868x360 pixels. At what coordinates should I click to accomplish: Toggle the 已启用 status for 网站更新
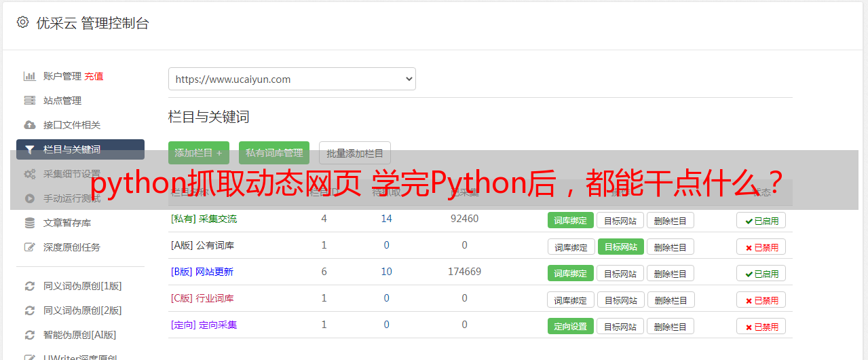(x=761, y=273)
